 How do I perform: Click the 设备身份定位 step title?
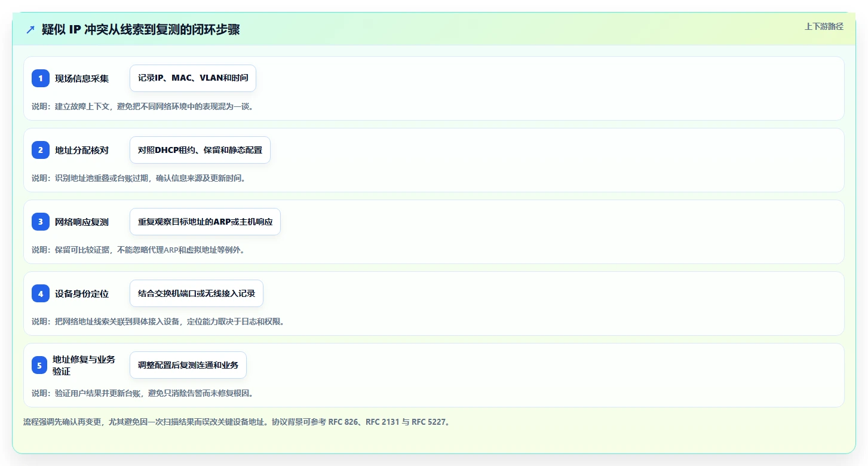point(82,293)
